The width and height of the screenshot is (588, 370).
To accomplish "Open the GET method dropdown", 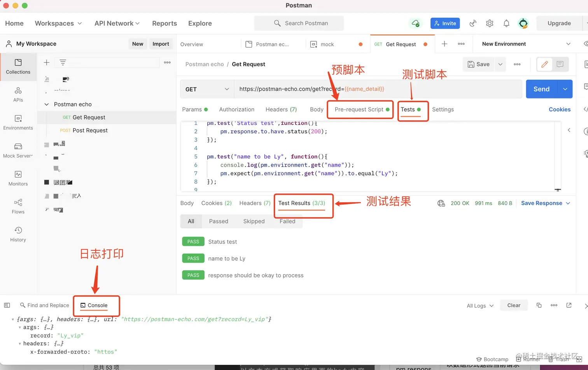I will [207, 89].
